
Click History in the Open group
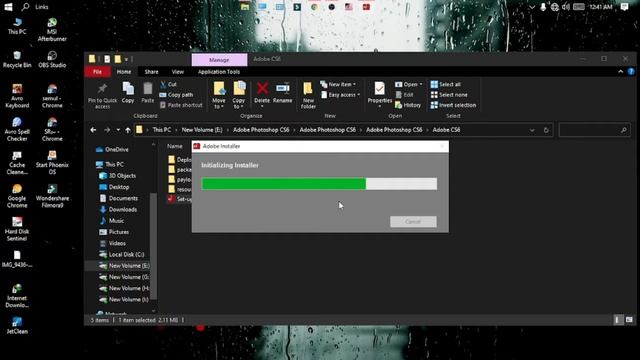click(x=408, y=105)
